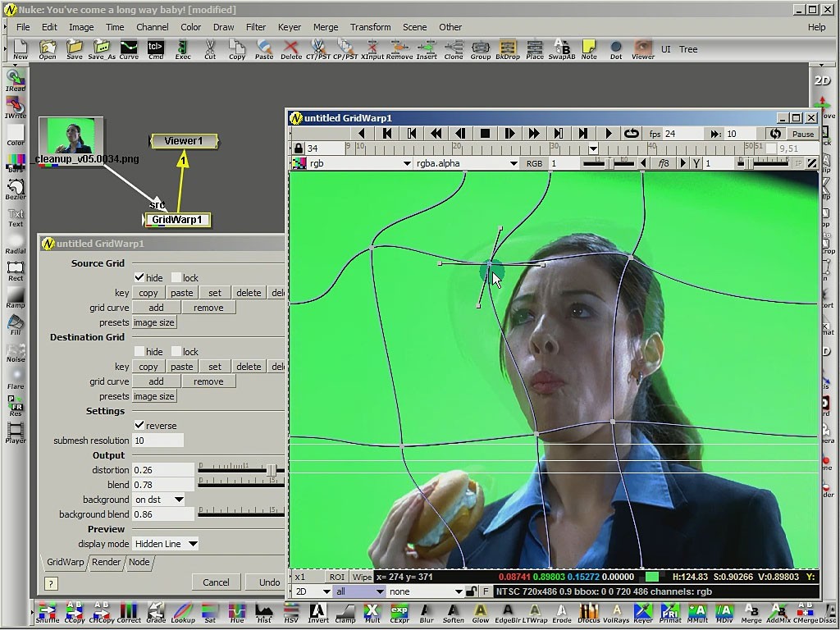The height and width of the screenshot is (630, 840).
Task: Click the Cancel button
Action: pyautogui.click(x=216, y=582)
